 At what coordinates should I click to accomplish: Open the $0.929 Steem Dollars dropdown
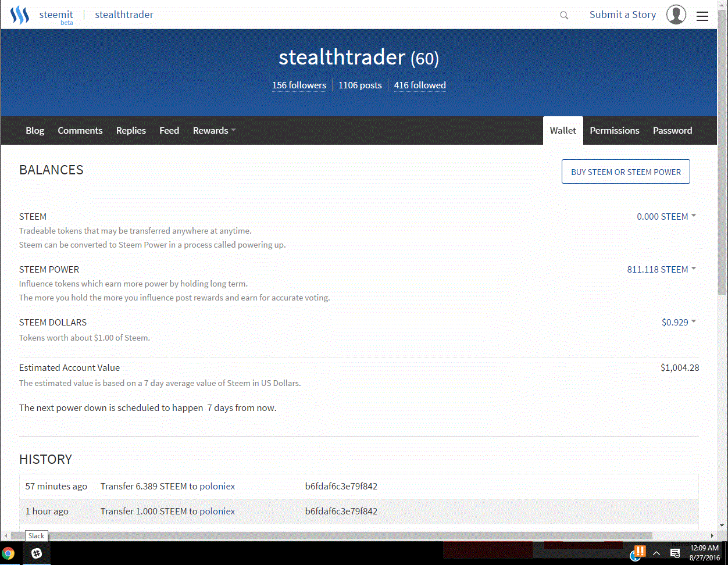click(x=679, y=322)
